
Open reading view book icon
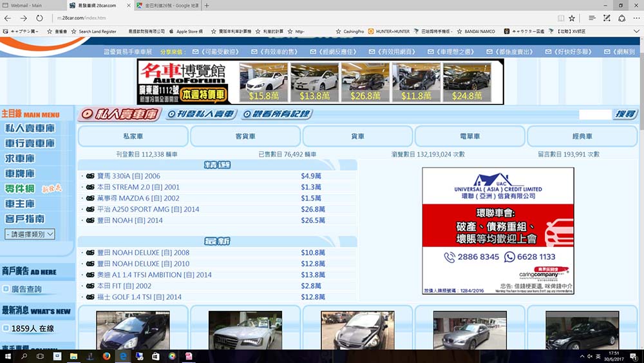tap(560, 18)
